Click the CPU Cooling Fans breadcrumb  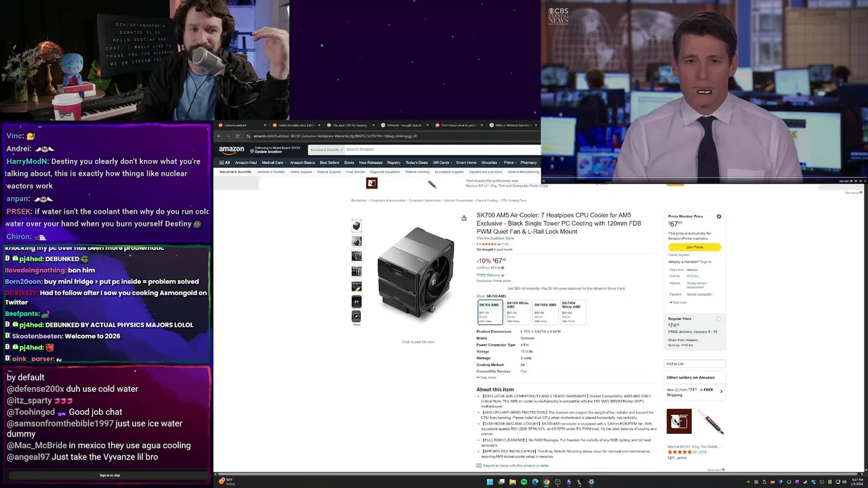[x=513, y=201]
